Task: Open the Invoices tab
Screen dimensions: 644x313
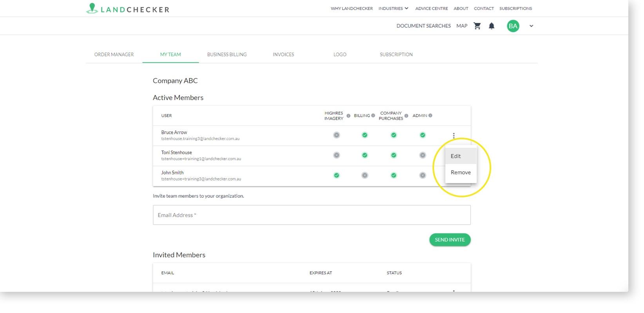Action: [x=283, y=55]
